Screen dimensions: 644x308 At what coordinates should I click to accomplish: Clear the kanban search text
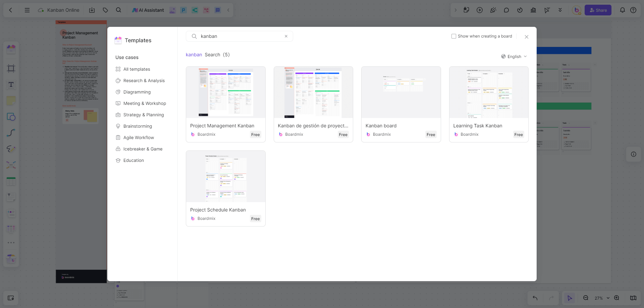point(286,36)
